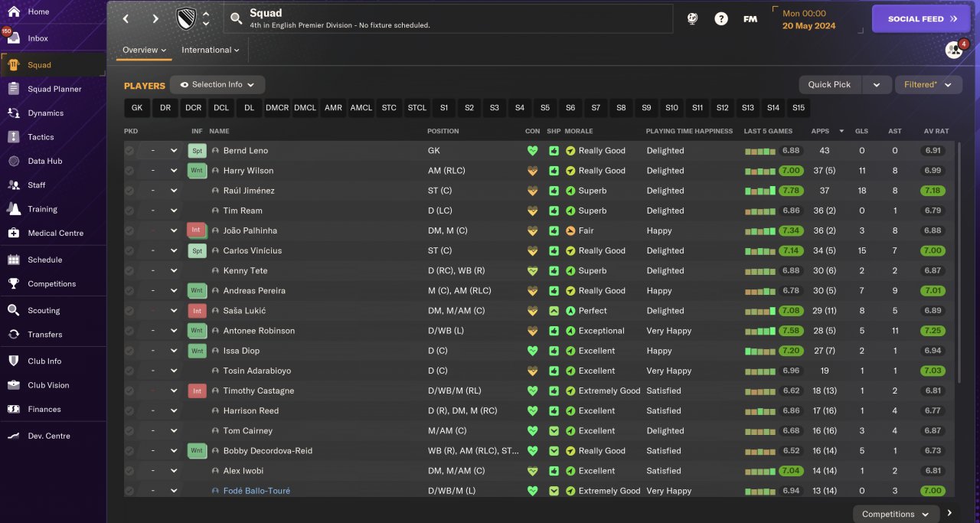
Task: Click the help question mark icon
Action: point(721,19)
